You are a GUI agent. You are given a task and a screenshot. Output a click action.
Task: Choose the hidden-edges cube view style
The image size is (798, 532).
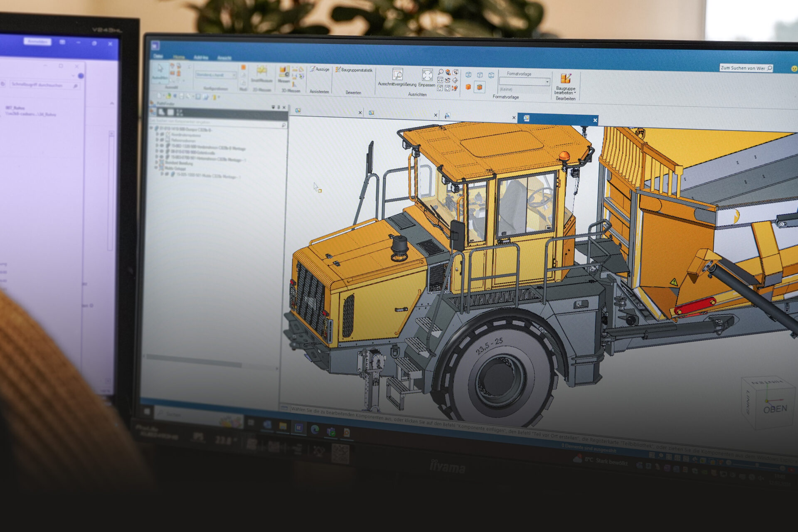point(480,75)
